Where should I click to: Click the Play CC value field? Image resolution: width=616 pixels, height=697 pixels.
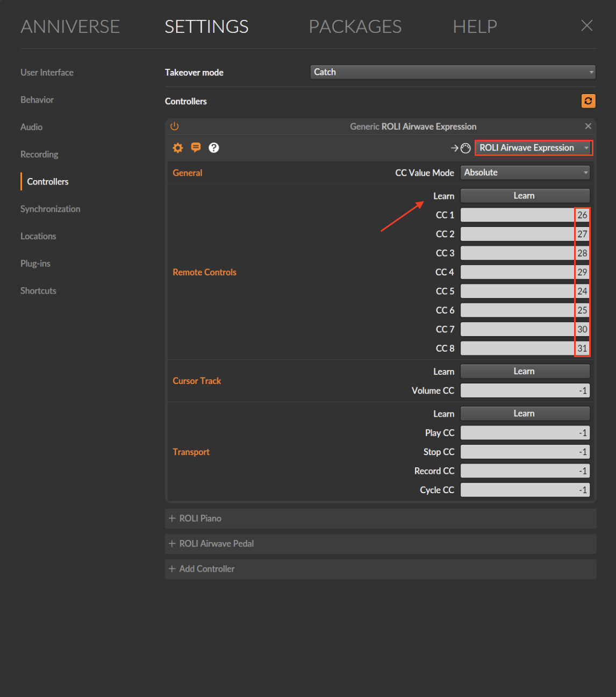pos(525,433)
